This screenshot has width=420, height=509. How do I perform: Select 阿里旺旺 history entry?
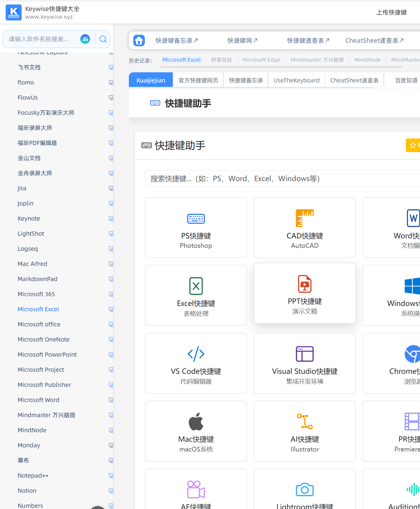222,60
